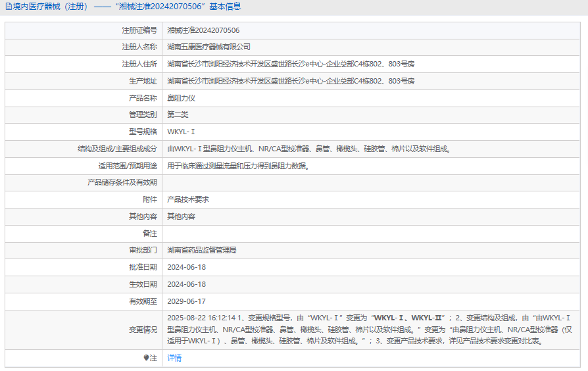This screenshot has width=588, height=371.
Task: Click the document icon in the page header
Action: (x=9, y=7)
